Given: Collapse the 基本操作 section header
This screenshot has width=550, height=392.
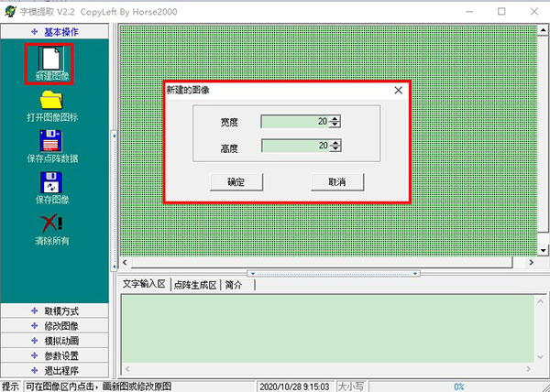Looking at the screenshot, I should (x=55, y=32).
